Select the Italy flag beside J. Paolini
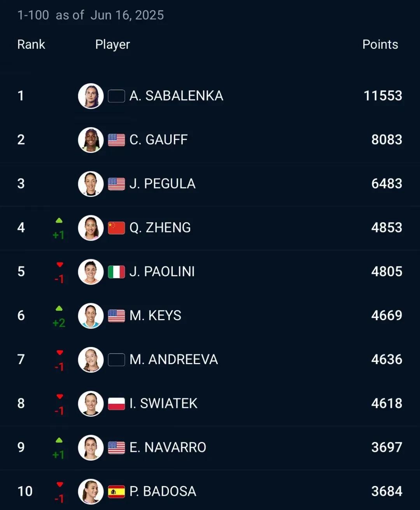 (x=116, y=272)
